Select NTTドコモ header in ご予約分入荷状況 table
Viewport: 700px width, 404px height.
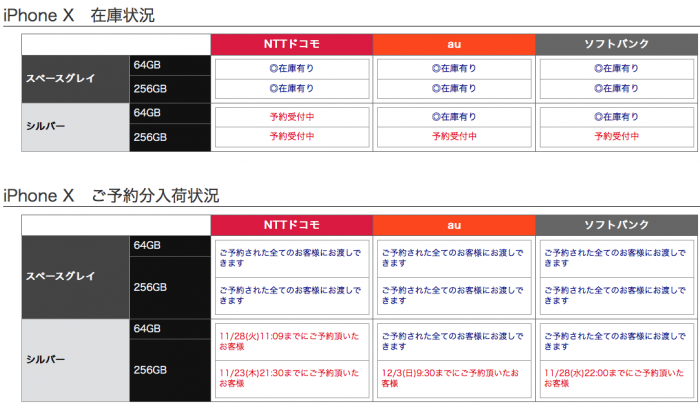(292, 225)
